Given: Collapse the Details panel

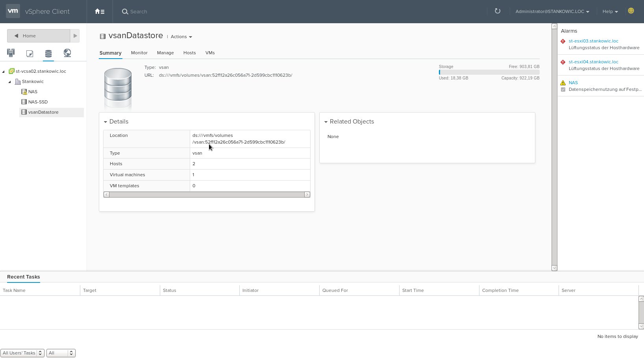Looking at the screenshot, I should 105,122.
